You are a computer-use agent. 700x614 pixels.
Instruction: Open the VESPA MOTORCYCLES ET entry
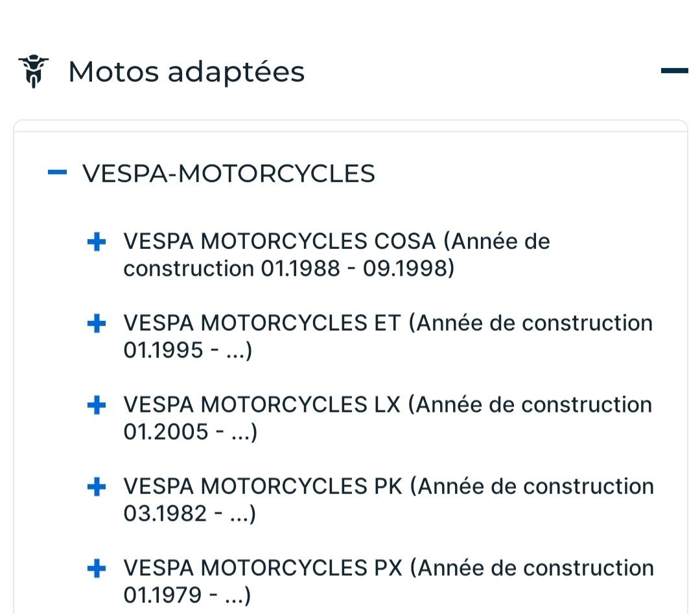click(x=262, y=323)
